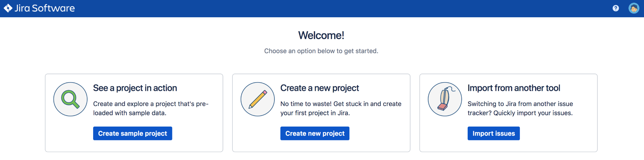Click the Welcome! heading
Screen dimensions: 644x160
(321, 35)
